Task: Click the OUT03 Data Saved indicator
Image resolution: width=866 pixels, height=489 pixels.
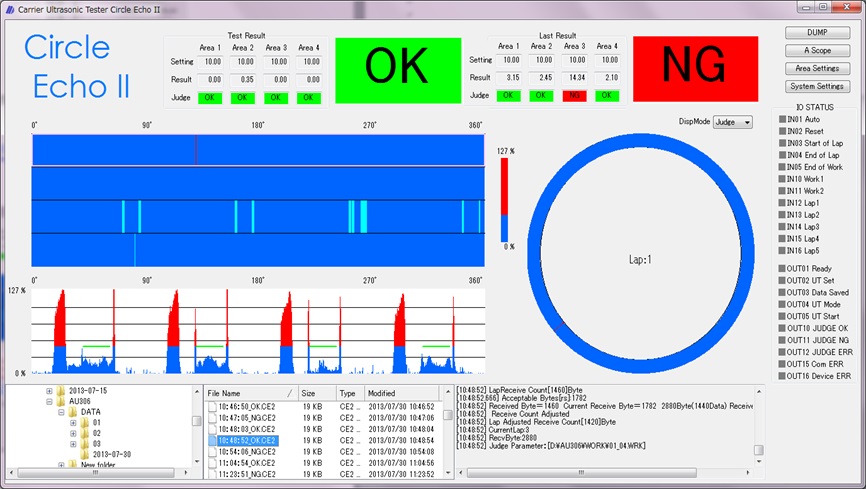Action: point(782,292)
